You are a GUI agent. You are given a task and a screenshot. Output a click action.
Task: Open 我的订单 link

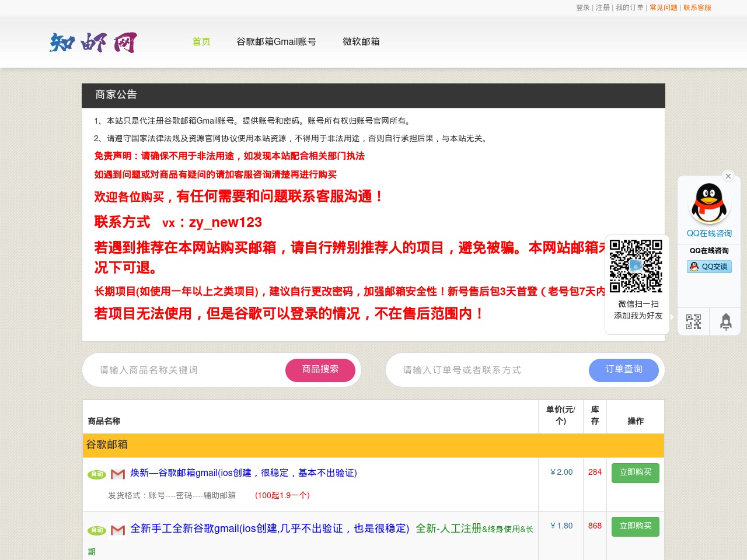tap(630, 8)
